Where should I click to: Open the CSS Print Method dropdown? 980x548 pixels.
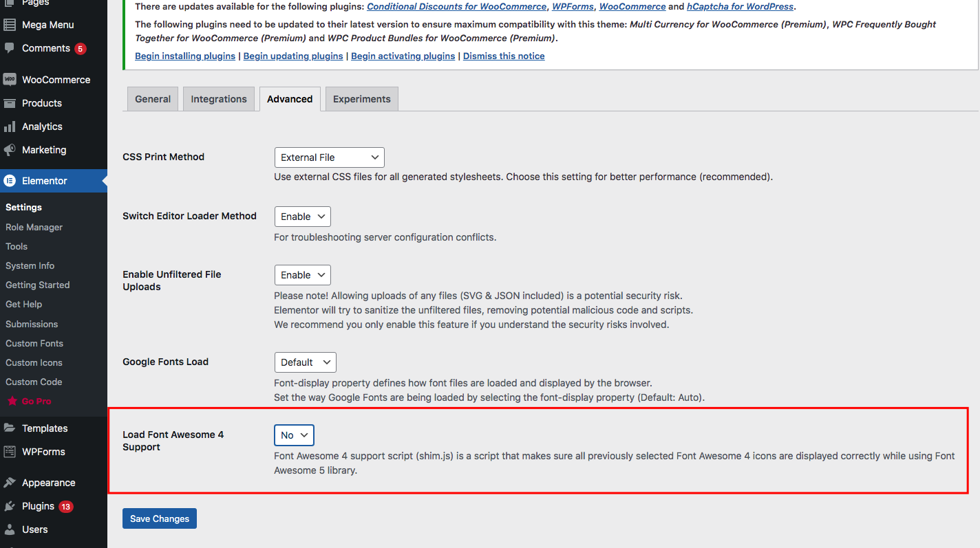(329, 157)
